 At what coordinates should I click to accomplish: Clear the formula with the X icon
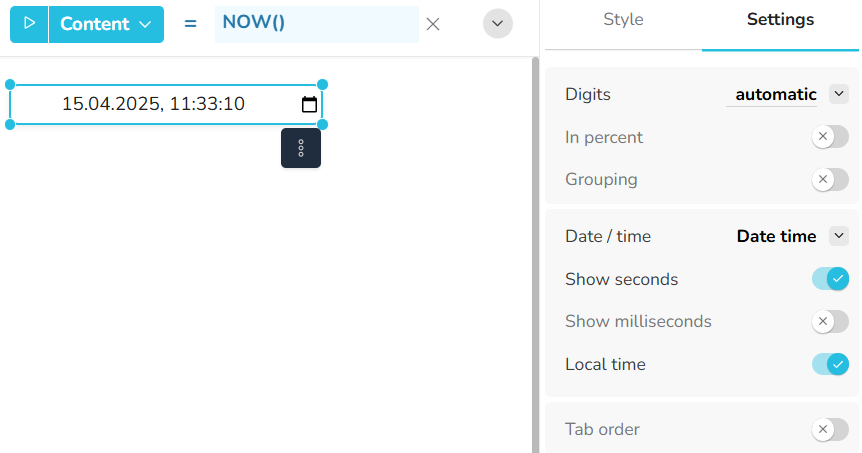click(433, 24)
